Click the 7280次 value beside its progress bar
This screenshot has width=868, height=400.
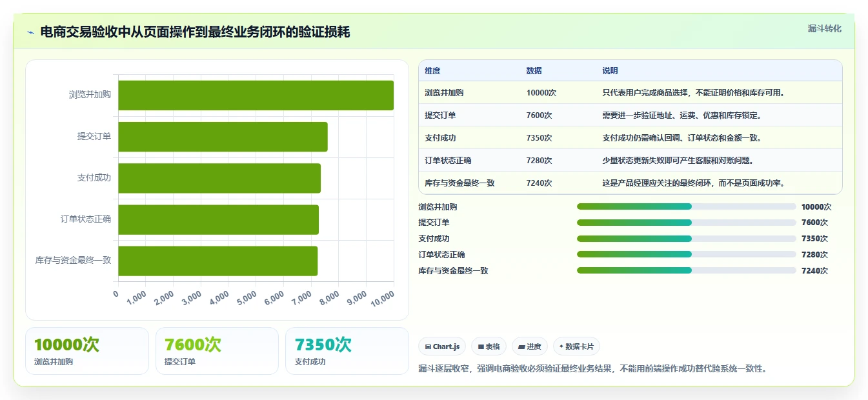814,255
